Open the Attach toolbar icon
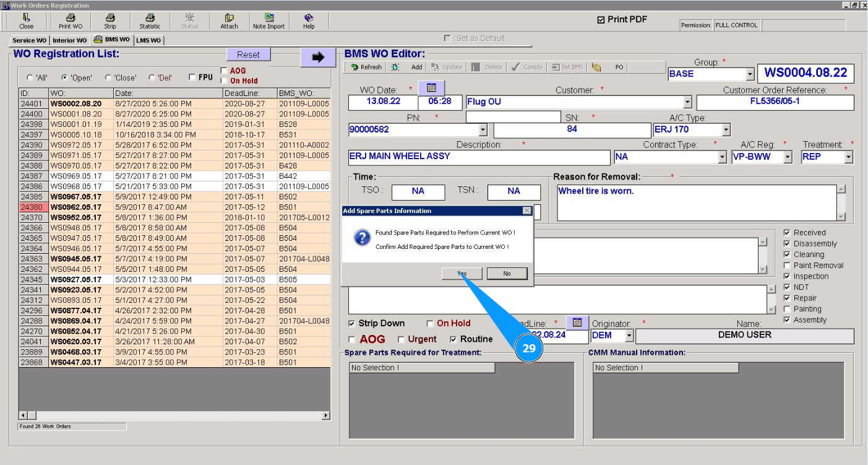 click(x=229, y=21)
